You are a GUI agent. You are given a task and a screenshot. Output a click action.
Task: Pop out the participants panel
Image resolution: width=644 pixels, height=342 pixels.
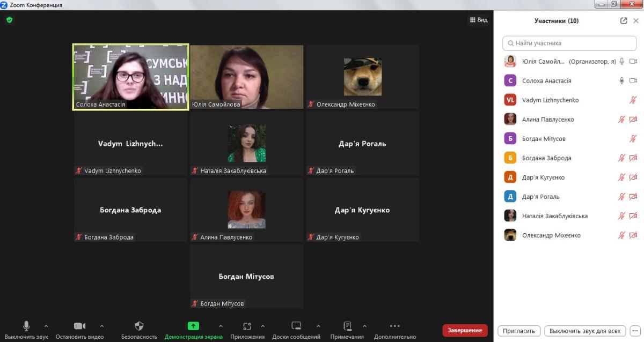tap(623, 21)
